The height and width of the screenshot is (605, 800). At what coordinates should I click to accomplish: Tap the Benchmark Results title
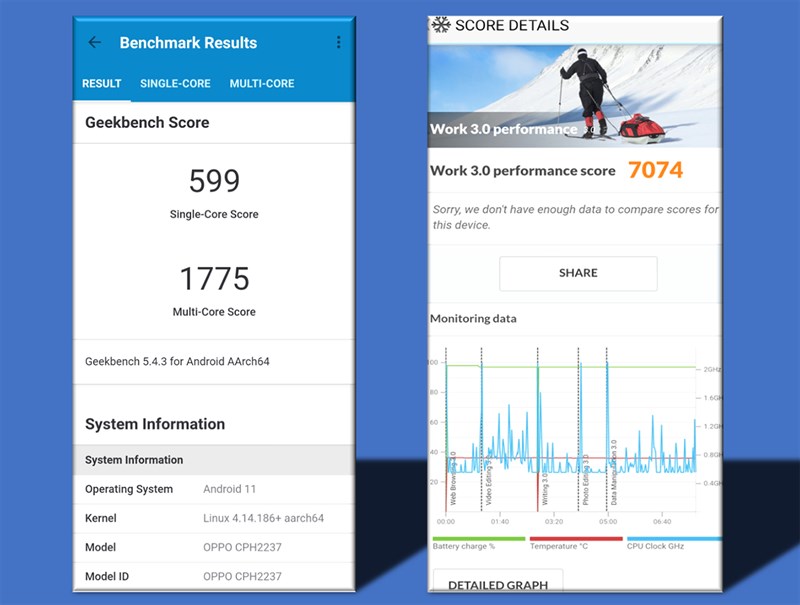[188, 43]
